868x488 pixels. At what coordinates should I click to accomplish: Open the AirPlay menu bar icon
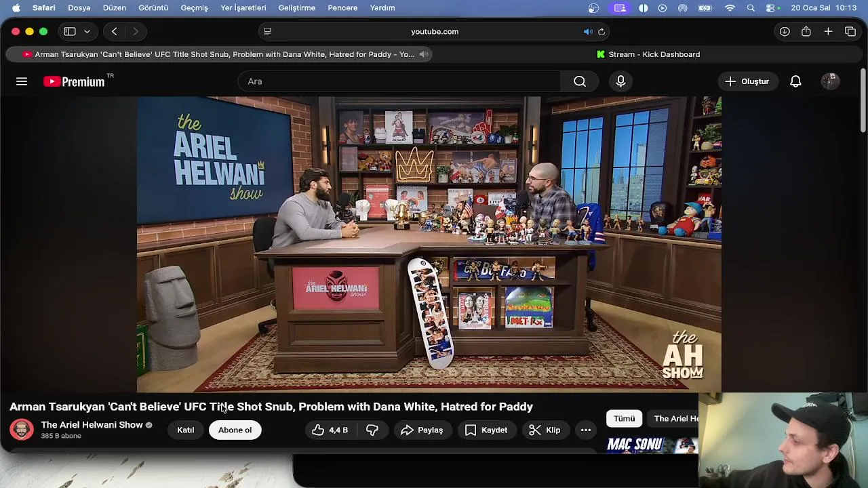(683, 8)
